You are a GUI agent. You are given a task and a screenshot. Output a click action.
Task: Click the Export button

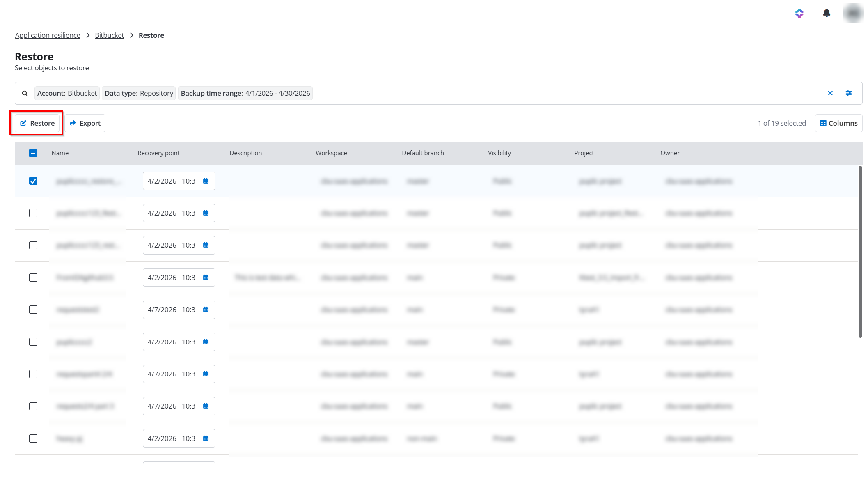coord(85,123)
